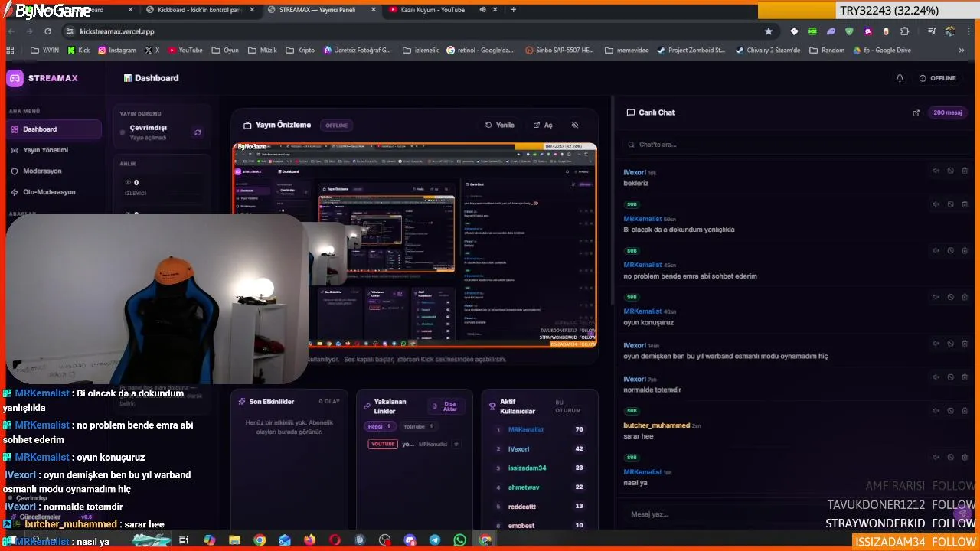Open the Müzik bookmarks folder
The height and width of the screenshot is (551, 980).
click(262, 51)
